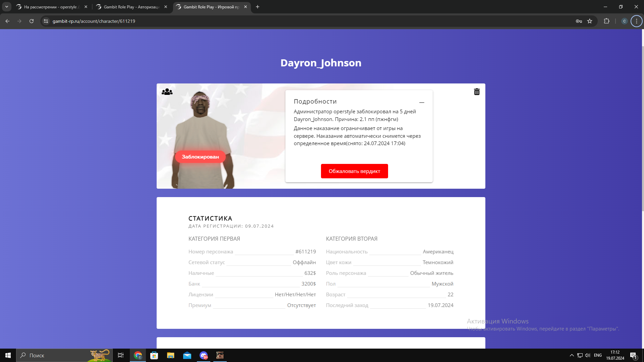View site information icon in address bar
The width and height of the screenshot is (644, 362).
[46, 21]
